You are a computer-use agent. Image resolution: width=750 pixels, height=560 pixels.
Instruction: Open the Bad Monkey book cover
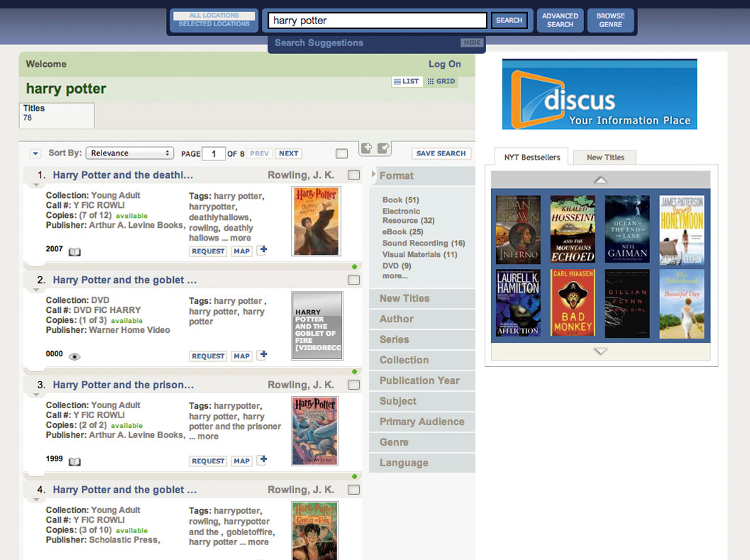[573, 304]
